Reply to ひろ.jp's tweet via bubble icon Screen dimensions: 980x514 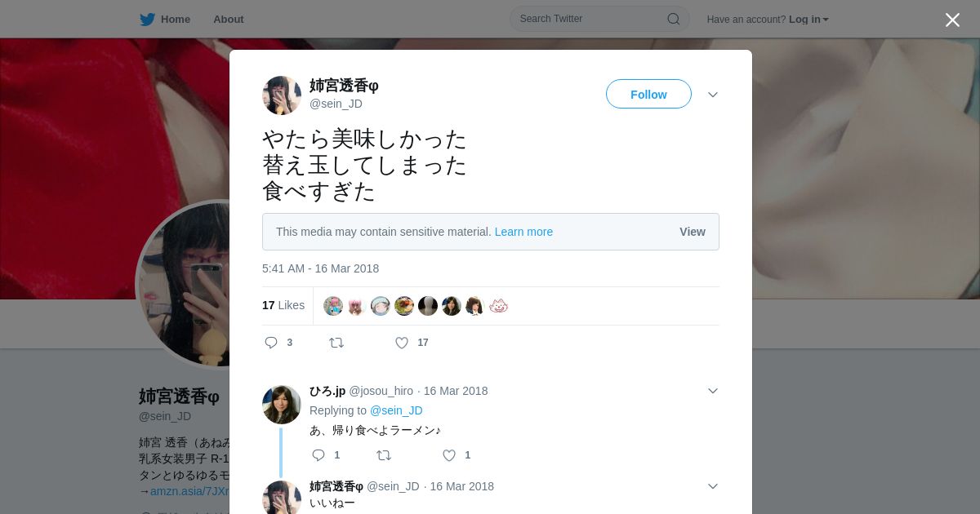(318, 455)
